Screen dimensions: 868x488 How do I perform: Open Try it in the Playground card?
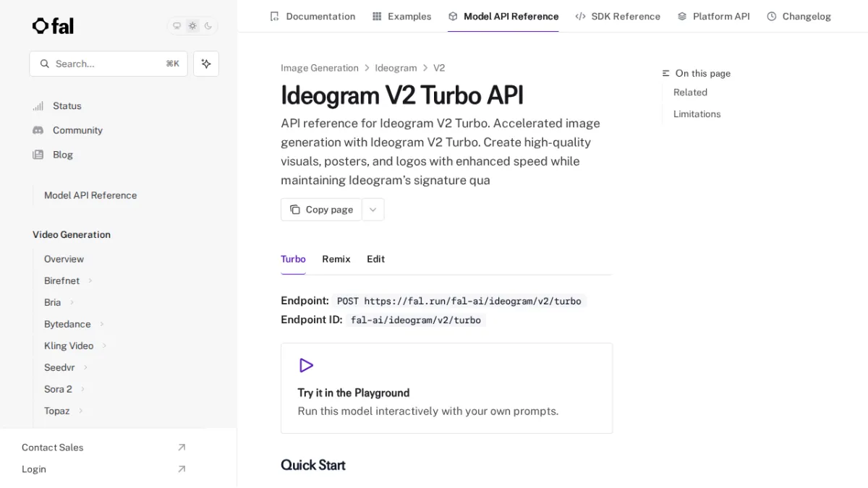click(446, 388)
